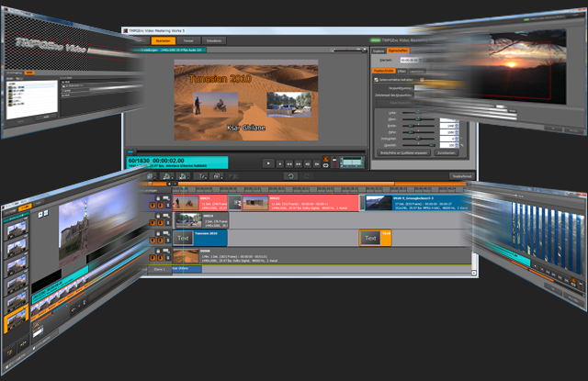This screenshot has width=588, height=381.
Task: Switch to the Bearbeiten tab
Action: pos(164,40)
